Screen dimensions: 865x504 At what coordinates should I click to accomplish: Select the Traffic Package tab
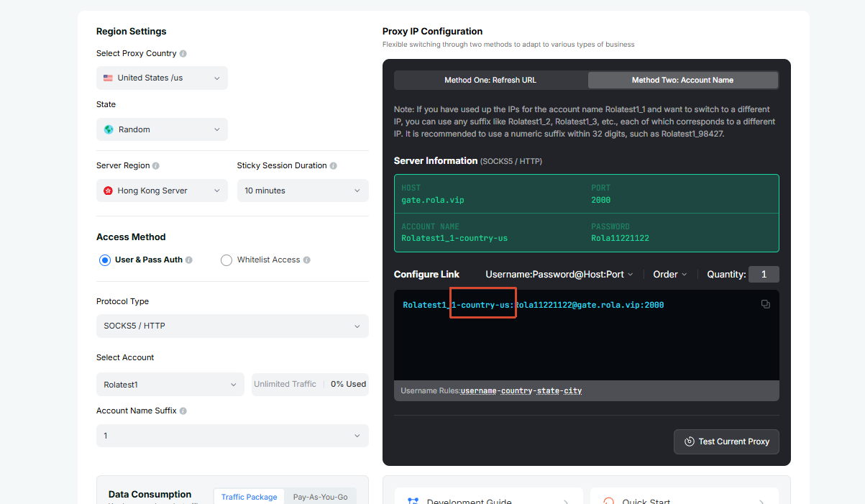point(249,497)
